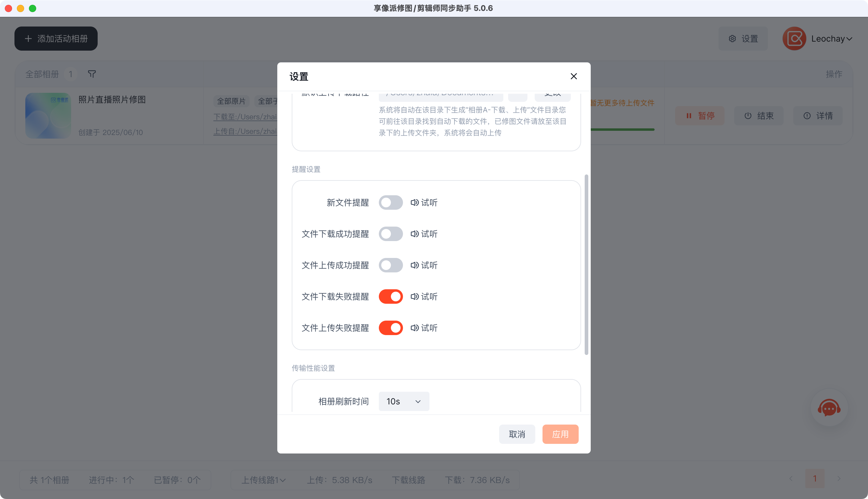Play 试听 sound for 新文件提醒
The height and width of the screenshot is (499, 868).
(424, 202)
